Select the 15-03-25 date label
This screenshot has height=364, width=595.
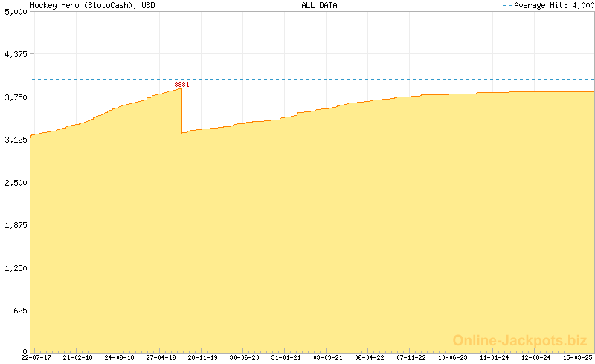(578, 357)
